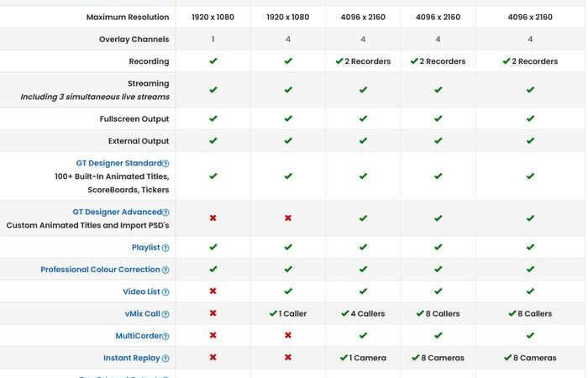Image resolution: width=588 pixels, height=378 pixels.
Task: Open help icon for Professional Colour Correction
Action: (x=165, y=270)
